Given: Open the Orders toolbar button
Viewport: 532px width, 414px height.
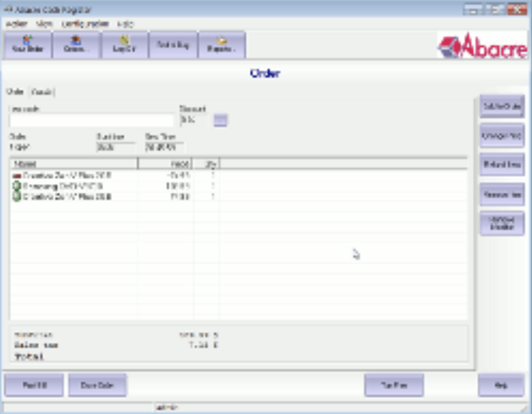Looking at the screenshot, I should tap(76, 45).
